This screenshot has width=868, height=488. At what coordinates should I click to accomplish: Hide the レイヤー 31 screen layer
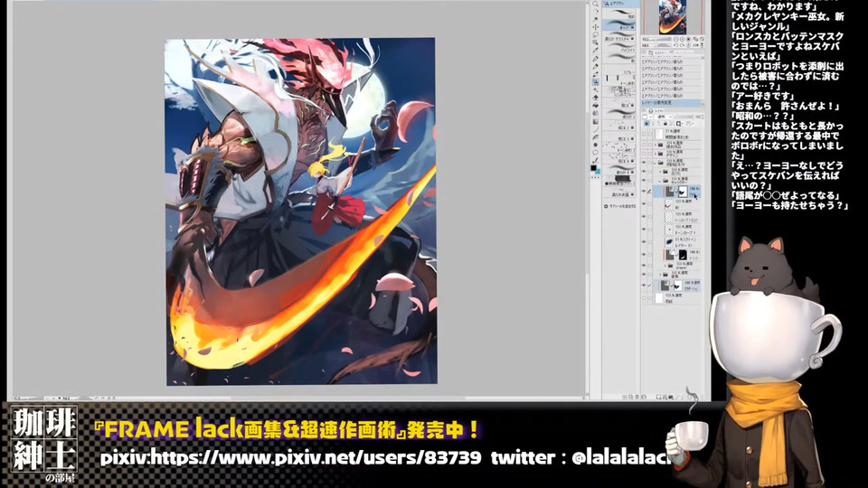pyautogui.click(x=644, y=242)
